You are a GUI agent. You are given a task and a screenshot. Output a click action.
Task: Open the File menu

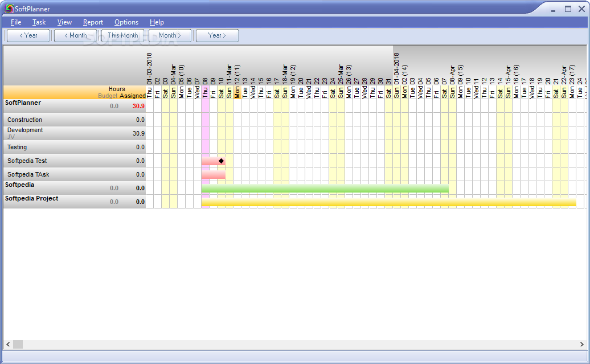point(16,22)
